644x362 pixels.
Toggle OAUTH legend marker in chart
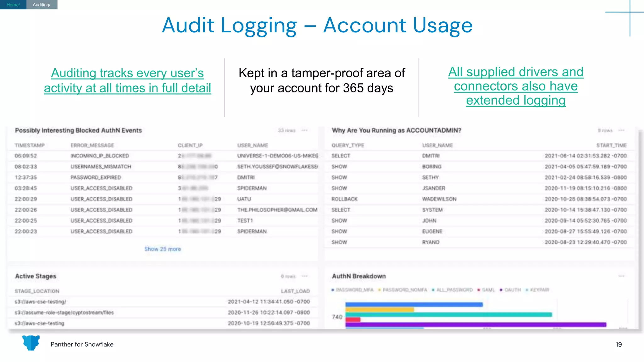click(501, 290)
